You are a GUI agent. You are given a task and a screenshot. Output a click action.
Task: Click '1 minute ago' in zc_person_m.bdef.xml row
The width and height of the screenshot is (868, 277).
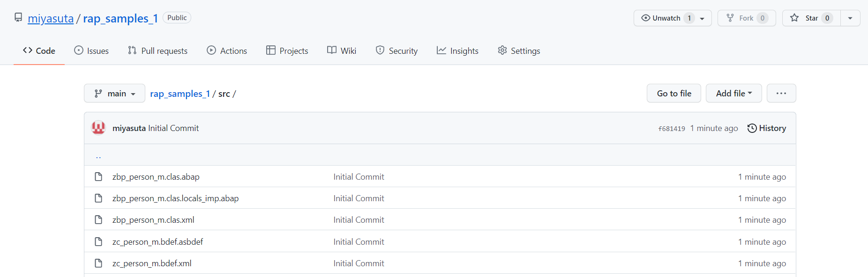762,263
